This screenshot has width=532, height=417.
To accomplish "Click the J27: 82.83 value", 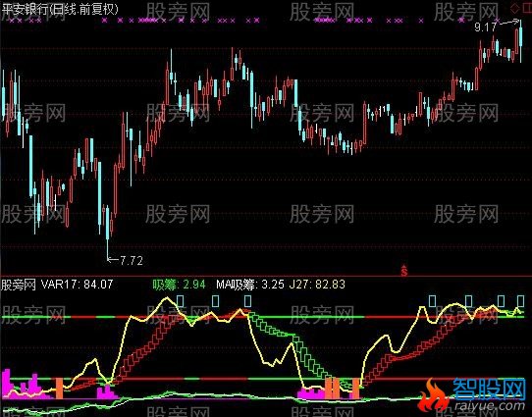I will pyautogui.click(x=317, y=285).
